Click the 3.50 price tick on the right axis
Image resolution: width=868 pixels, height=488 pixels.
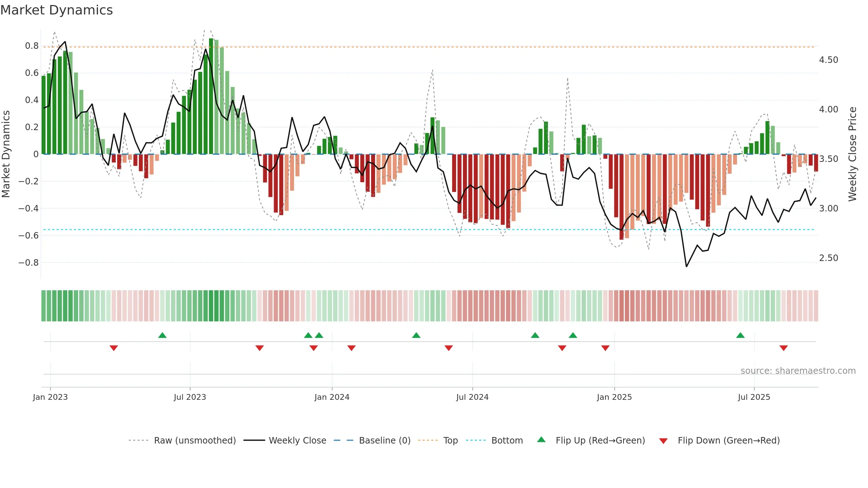pos(829,159)
